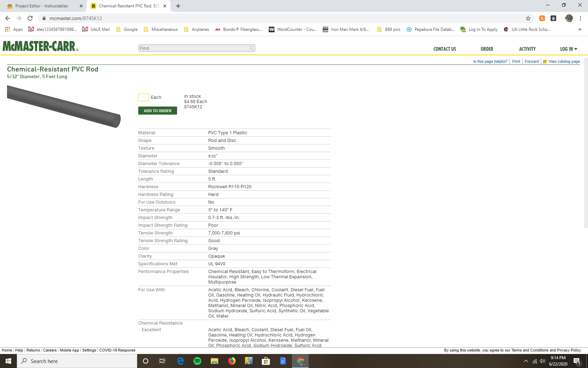Open the taskbar clock and date
The width and height of the screenshot is (588, 368).
pyautogui.click(x=558, y=361)
